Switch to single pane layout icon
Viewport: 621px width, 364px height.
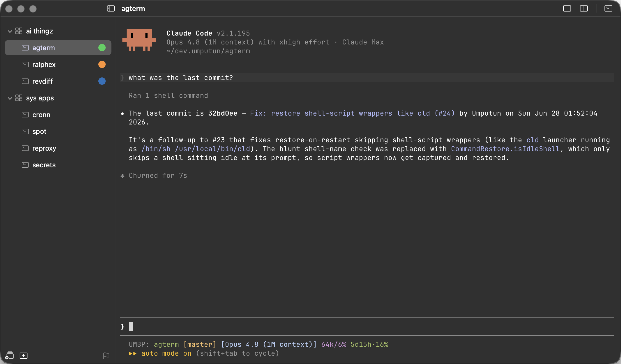click(x=567, y=9)
